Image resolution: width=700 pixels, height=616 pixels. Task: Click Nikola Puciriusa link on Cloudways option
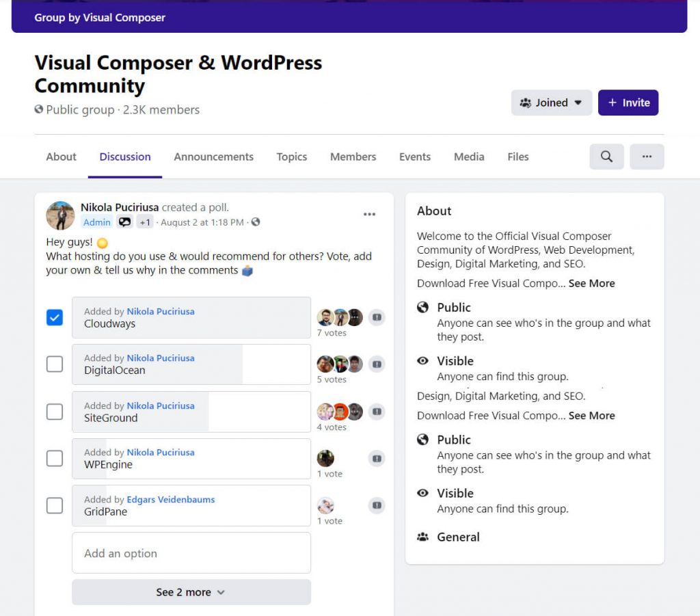pyautogui.click(x=161, y=312)
